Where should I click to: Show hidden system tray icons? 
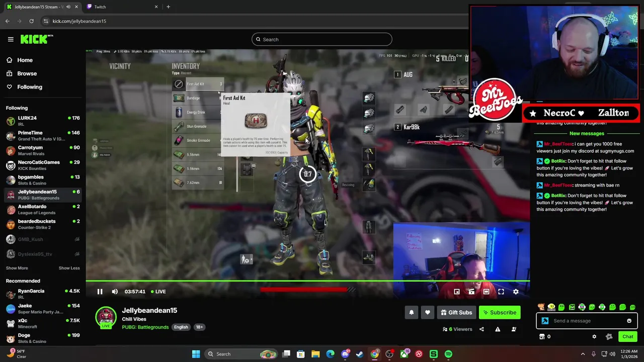point(583,354)
